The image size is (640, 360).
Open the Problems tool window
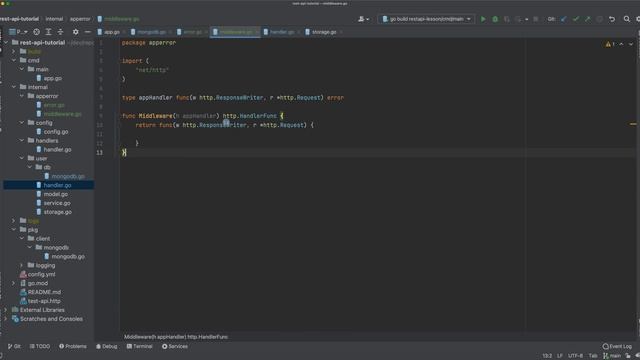[x=73, y=346]
